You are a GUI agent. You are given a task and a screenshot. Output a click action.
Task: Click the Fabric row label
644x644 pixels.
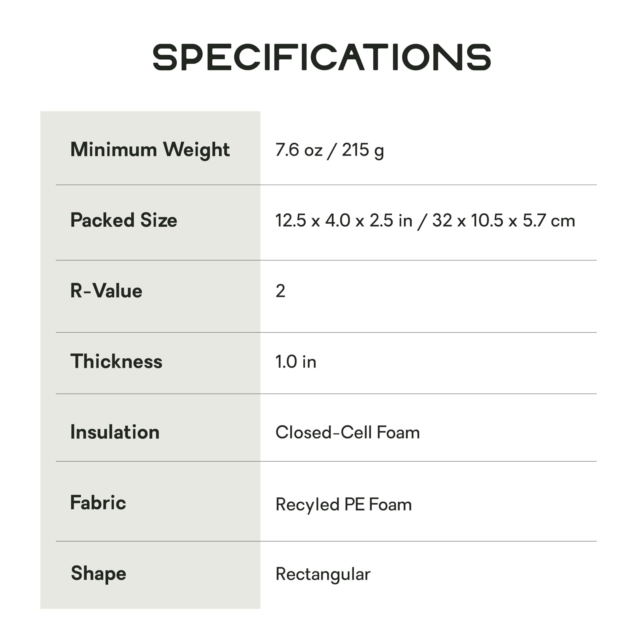98,503
